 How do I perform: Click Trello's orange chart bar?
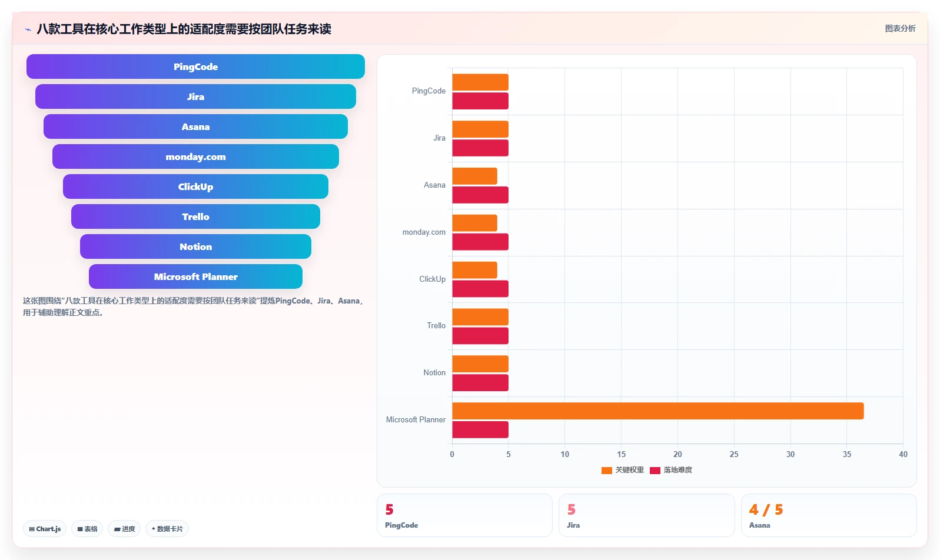[x=480, y=317]
